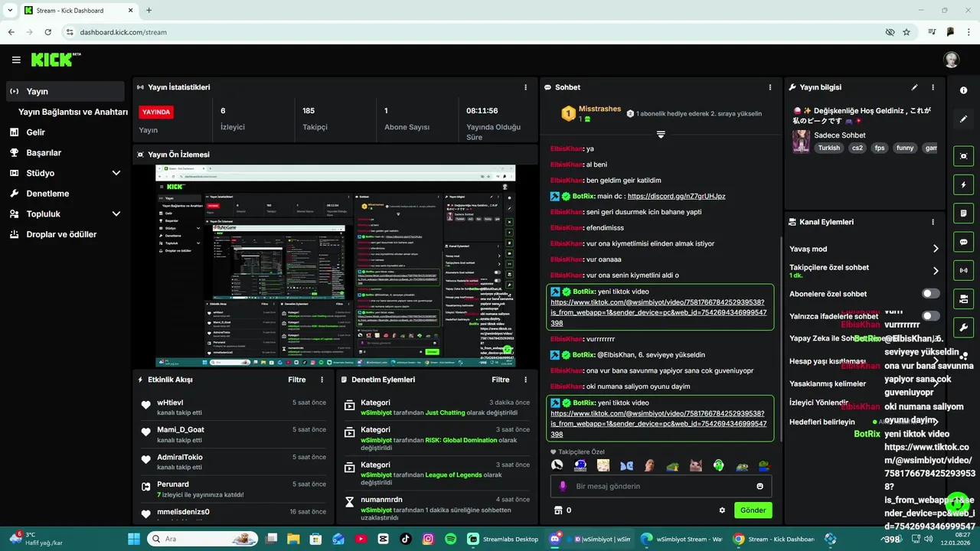980x551 pixels.
Task: Toggle Abonelere özel sohbet switch
Action: 930,294
